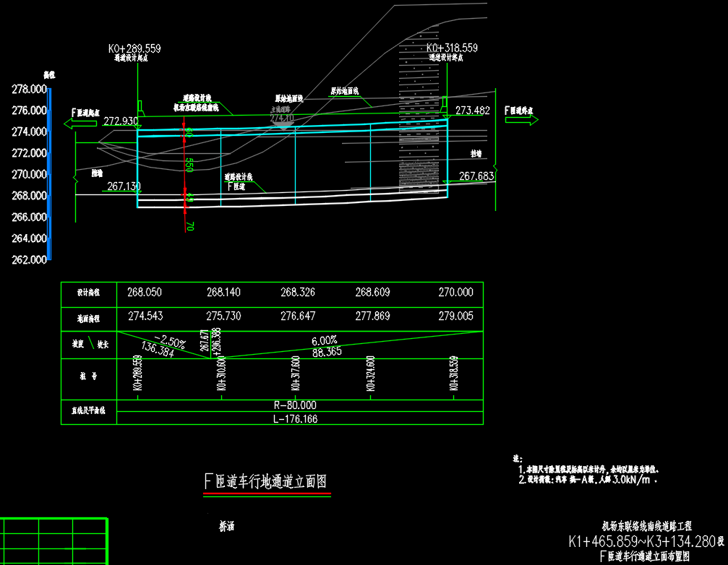
Task: Click the 267.130 elevation marker
Action: pos(124,186)
